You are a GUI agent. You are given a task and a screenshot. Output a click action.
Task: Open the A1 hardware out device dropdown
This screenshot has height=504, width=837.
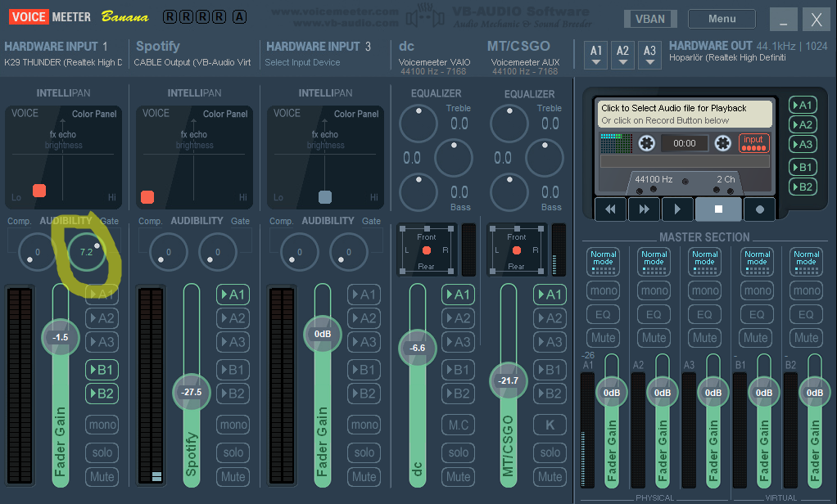[x=596, y=55]
